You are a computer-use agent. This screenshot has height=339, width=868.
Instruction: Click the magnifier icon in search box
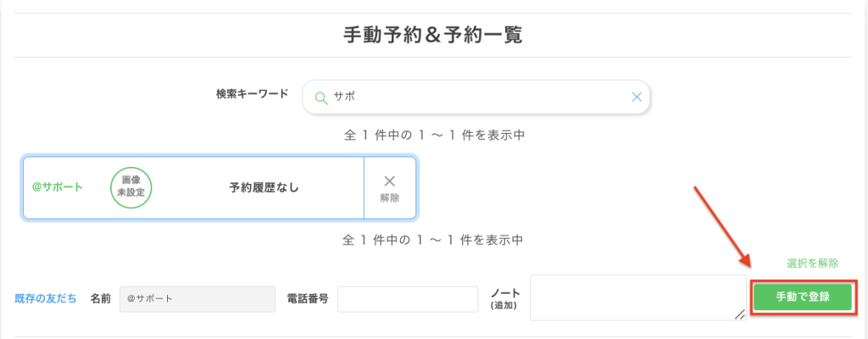coord(320,97)
